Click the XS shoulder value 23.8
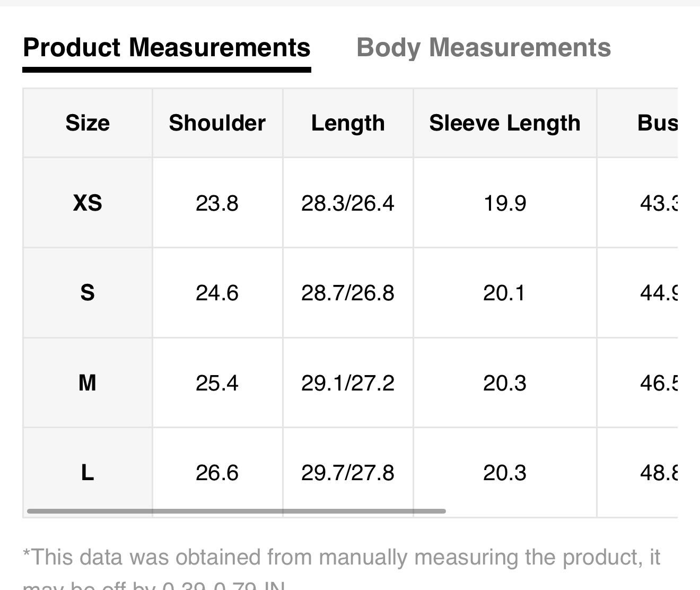The width and height of the screenshot is (700, 590). 217,203
